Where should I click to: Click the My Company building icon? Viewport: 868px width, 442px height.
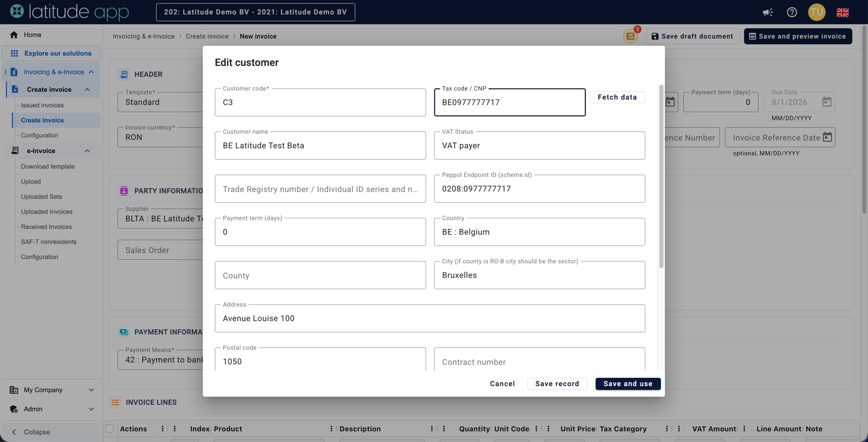coord(14,390)
